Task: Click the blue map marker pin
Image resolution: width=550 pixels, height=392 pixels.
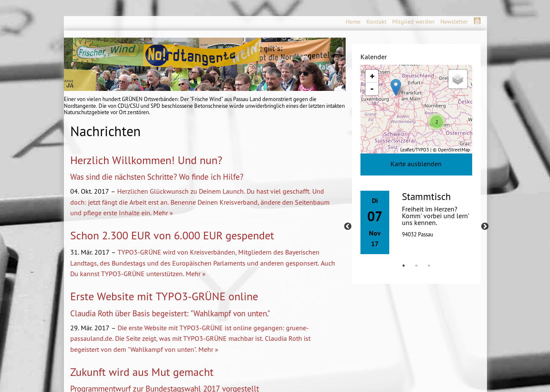Action: pos(396,87)
